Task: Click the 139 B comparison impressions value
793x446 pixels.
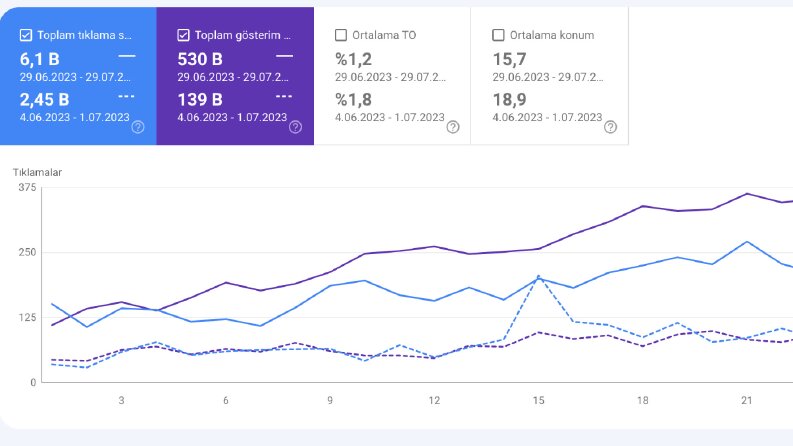Action: [200, 100]
